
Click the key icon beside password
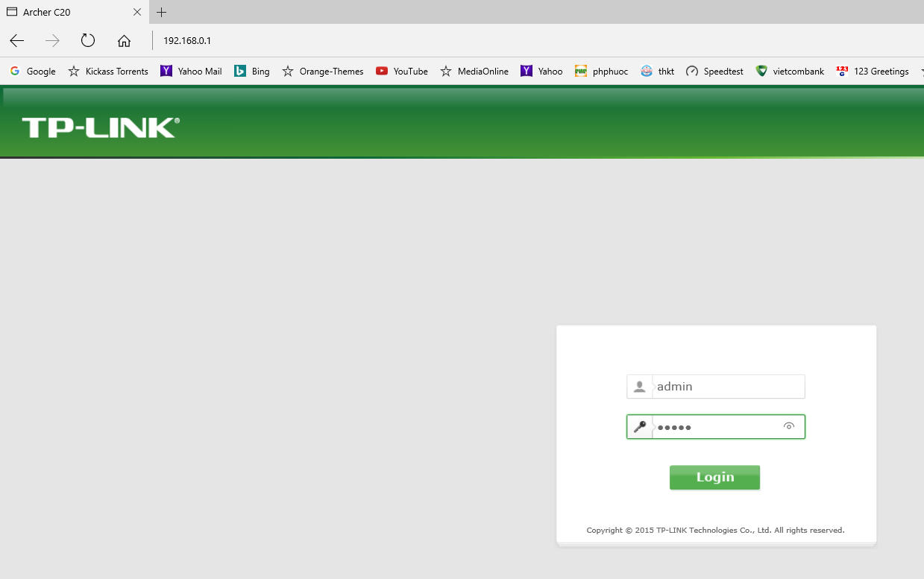coord(639,427)
